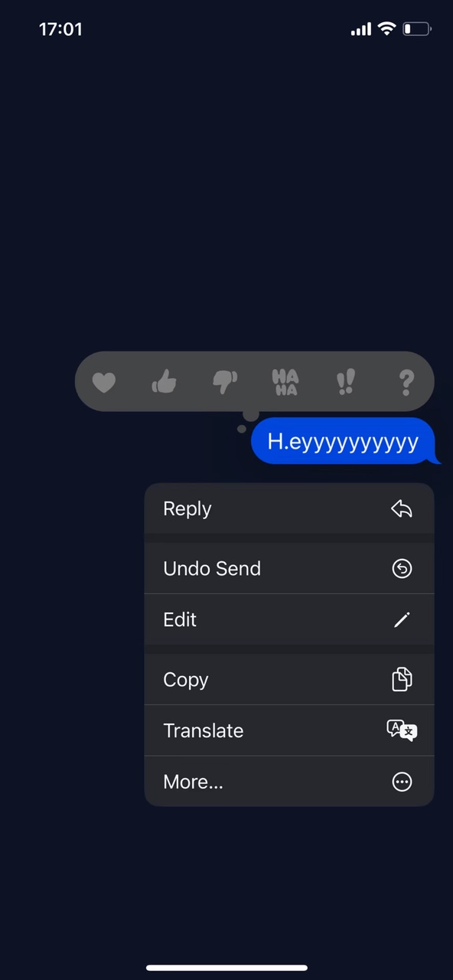The height and width of the screenshot is (980, 453).
Task: Add the HAHA Tapback reaction
Action: [285, 381]
